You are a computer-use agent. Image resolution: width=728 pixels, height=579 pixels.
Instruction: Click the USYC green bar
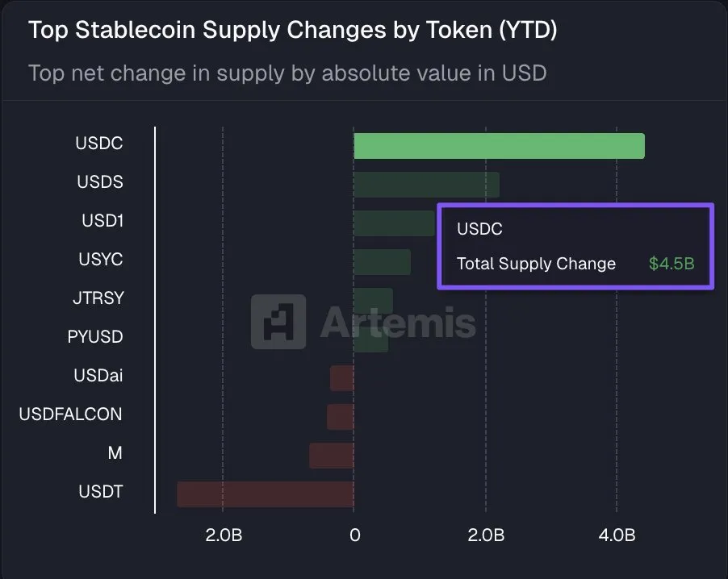pyautogui.click(x=382, y=262)
